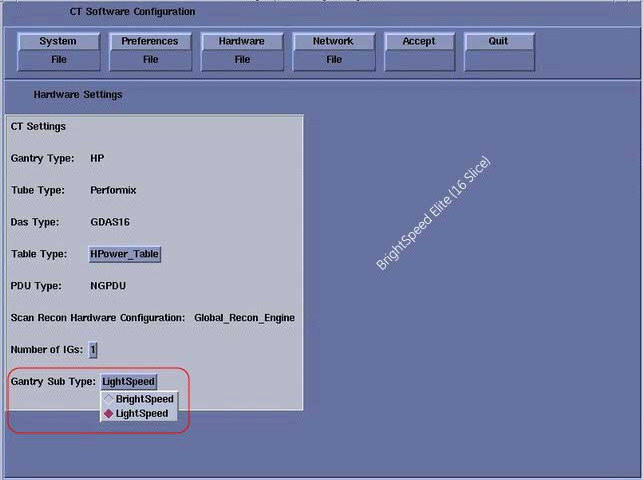
Task: Open the File menu under Hardware
Action: (x=241, y=59)
